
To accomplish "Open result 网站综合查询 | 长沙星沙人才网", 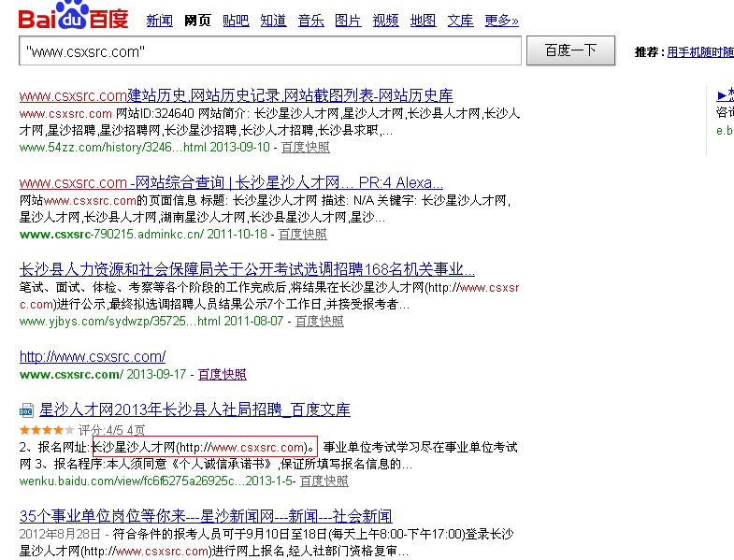I will [231, 182].
